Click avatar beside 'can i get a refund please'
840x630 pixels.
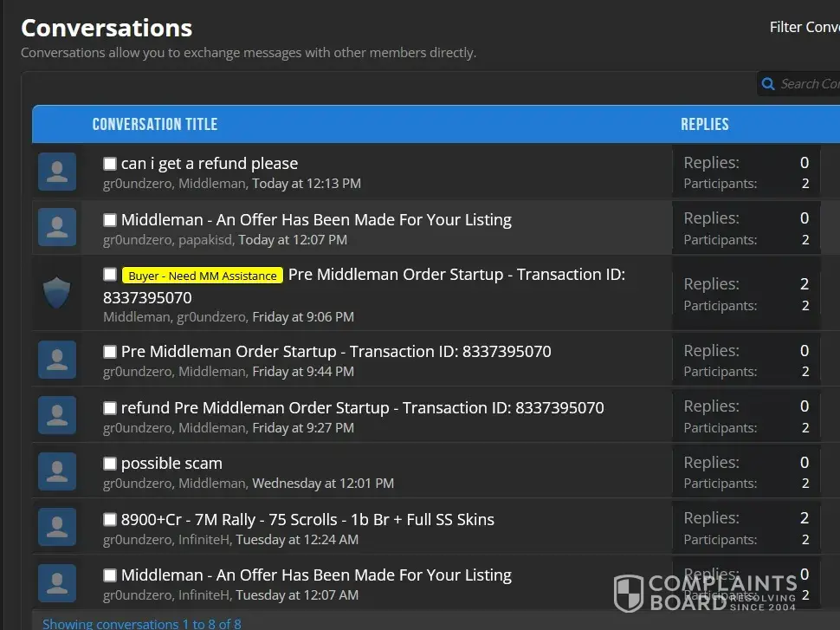click(57, 172)
